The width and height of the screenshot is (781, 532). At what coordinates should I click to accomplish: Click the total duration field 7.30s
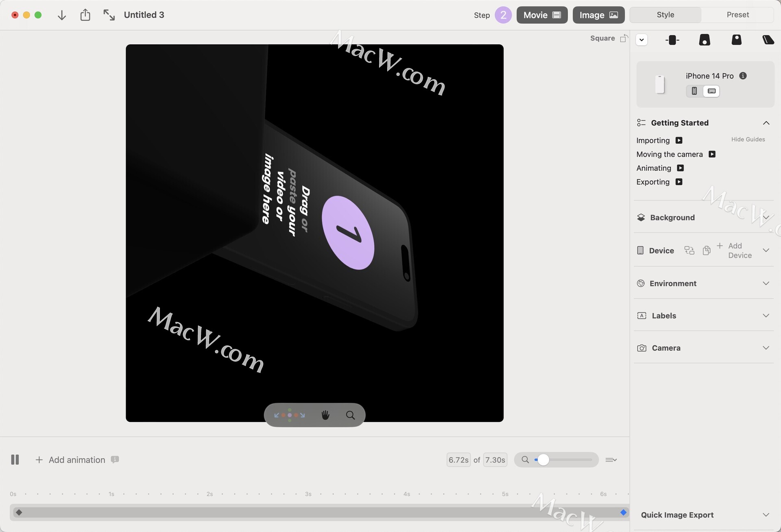[x=495, y=460]
